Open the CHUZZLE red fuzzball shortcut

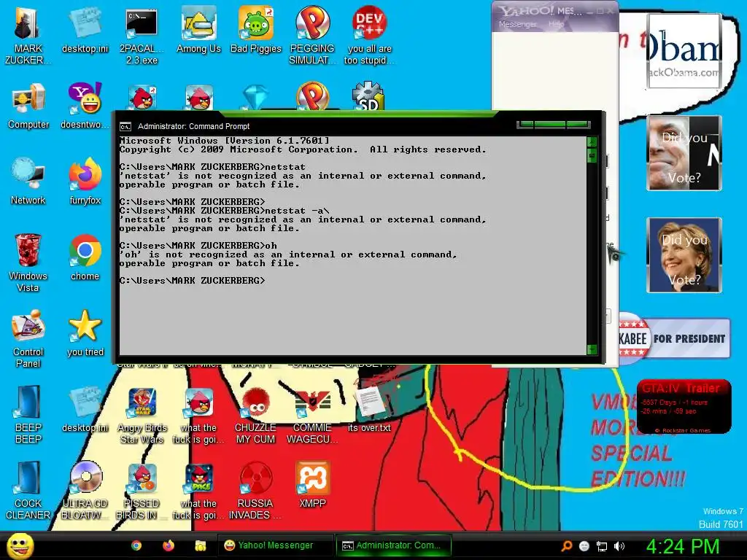[255, 415]
